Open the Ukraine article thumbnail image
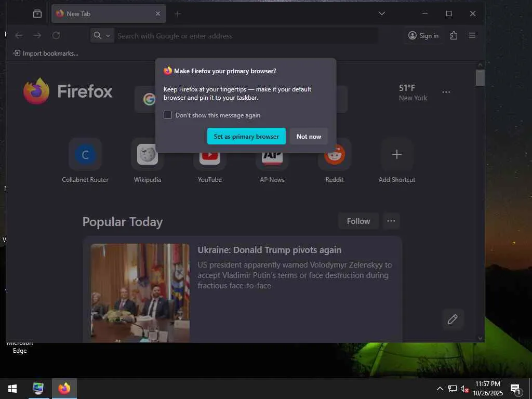 (140, 293)
